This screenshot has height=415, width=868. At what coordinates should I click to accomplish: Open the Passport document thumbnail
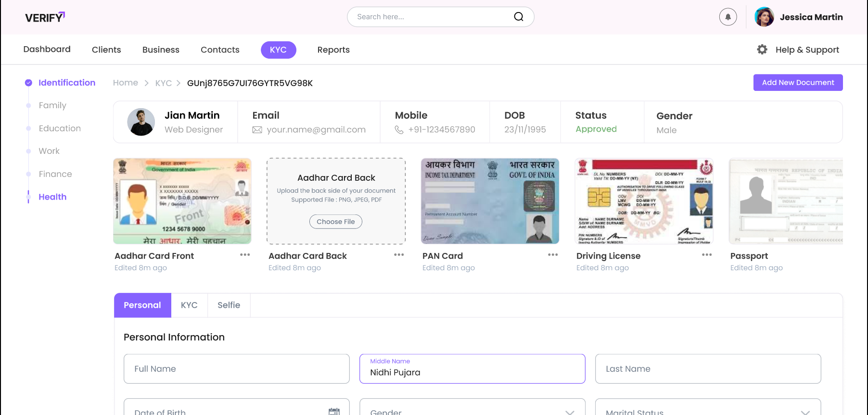coord(786,201)
